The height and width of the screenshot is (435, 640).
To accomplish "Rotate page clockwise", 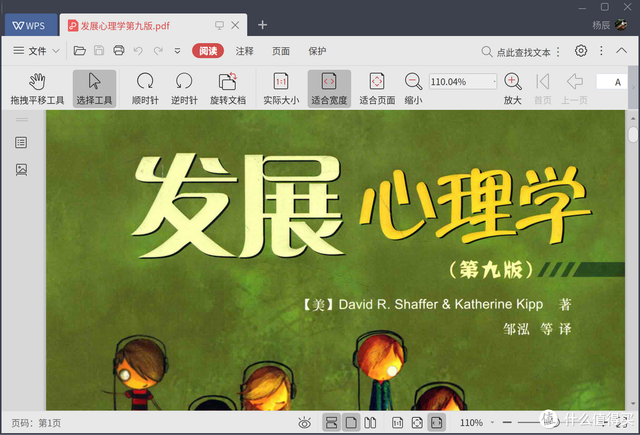I will (x=145, y=89).
